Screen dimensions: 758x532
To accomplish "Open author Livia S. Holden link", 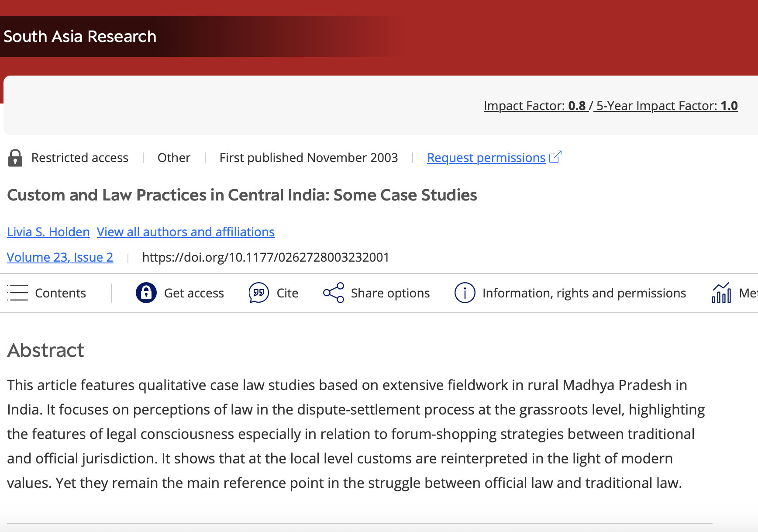I will coord(48,232).
